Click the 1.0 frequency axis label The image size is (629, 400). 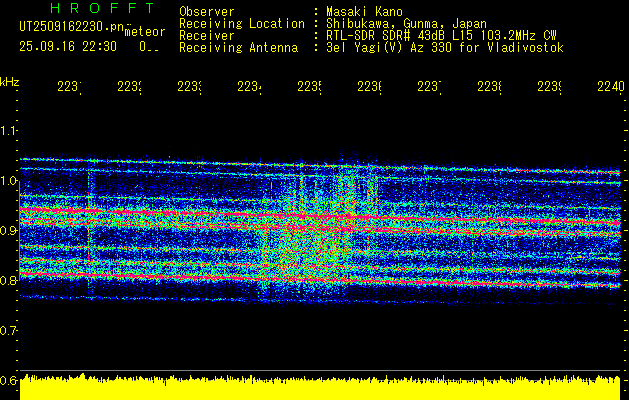pyautogui.click(x=8, y=181)
